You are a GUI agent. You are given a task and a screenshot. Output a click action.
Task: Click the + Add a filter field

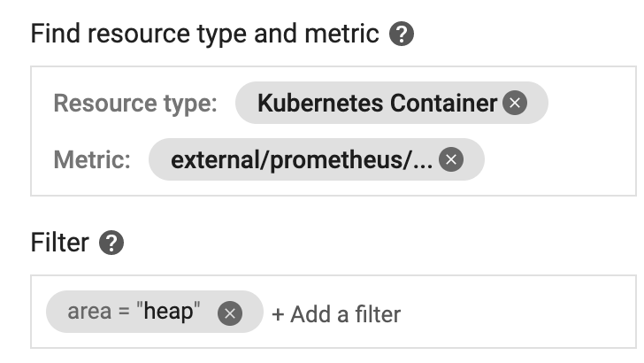(336, 313)
